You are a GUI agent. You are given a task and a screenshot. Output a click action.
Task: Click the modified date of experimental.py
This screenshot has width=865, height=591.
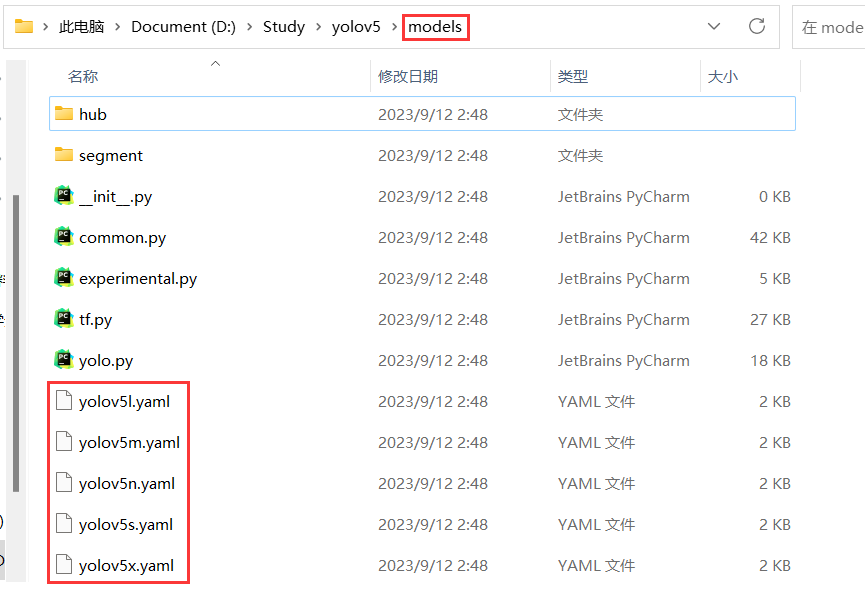coord(433,279)
